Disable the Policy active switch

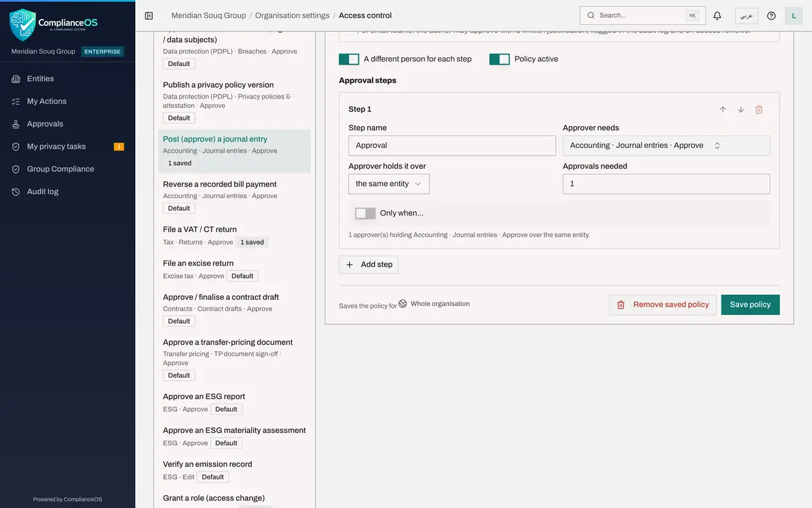point(499,59)
